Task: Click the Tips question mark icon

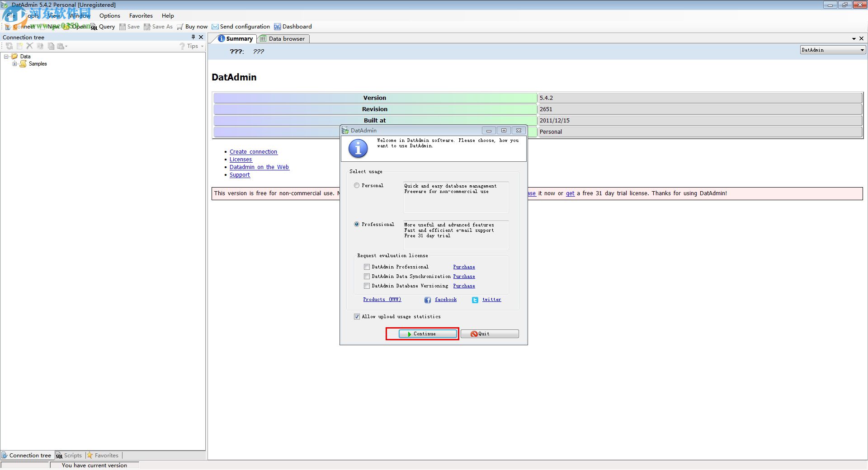Action: (x=182, y=46)
